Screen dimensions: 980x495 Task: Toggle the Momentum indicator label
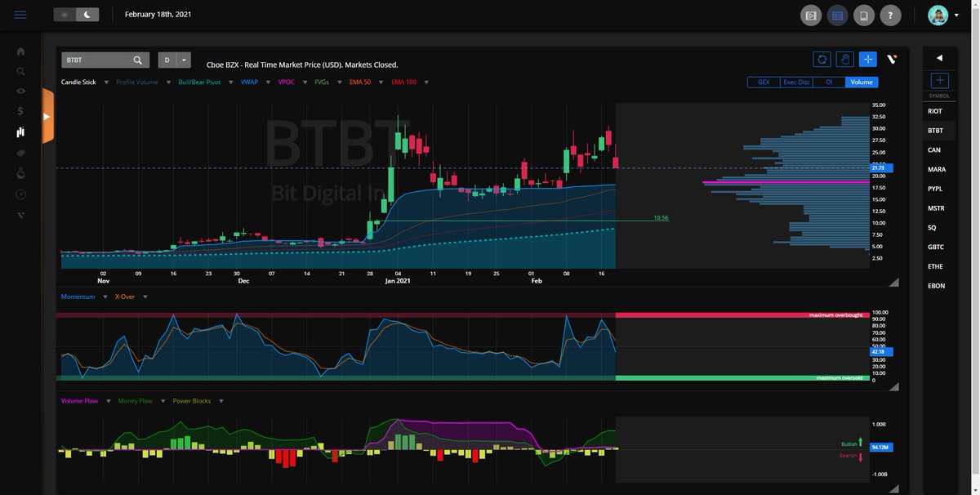[x=78, y=297]
